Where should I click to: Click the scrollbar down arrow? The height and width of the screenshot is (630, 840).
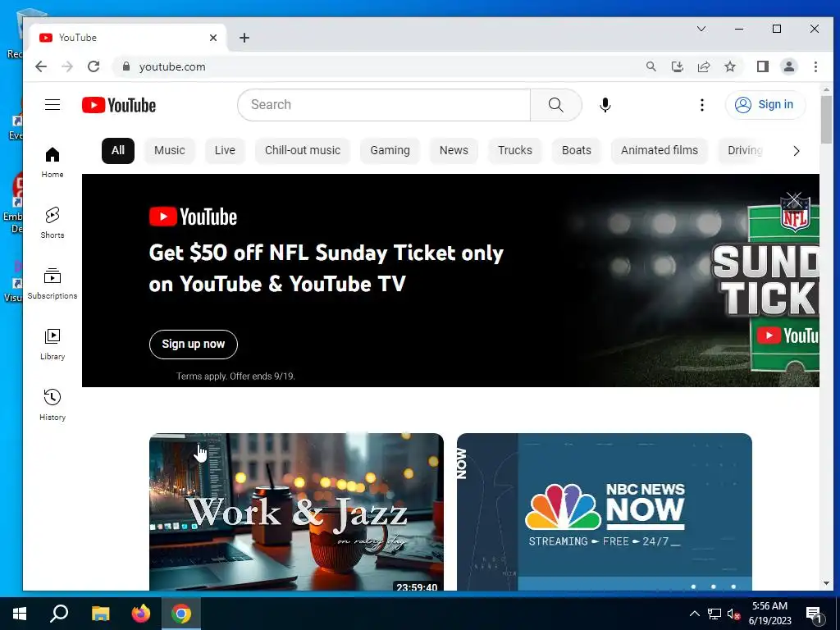click(x=826, y=583)
